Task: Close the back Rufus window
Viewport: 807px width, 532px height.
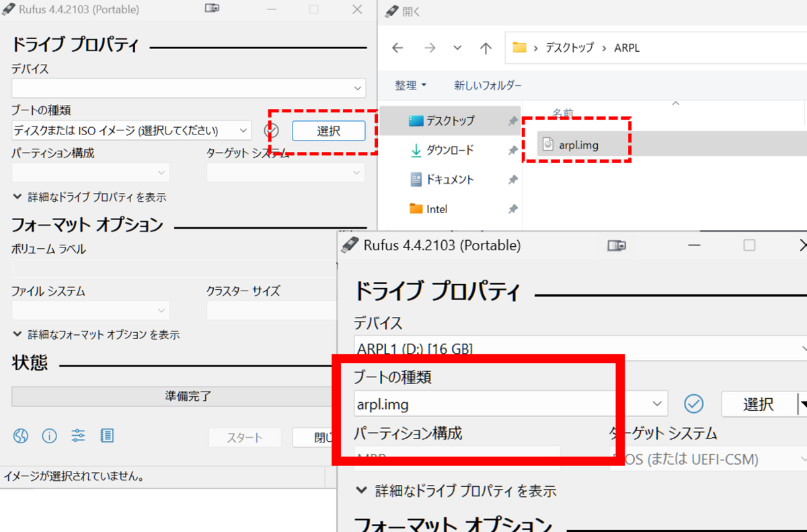Action: pos(357,9)
